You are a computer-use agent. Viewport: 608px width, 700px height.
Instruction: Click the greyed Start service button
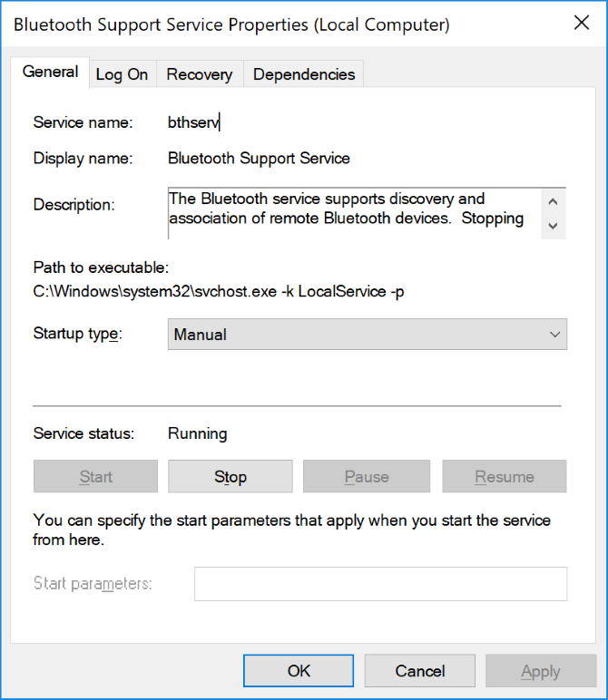[95, 476]
